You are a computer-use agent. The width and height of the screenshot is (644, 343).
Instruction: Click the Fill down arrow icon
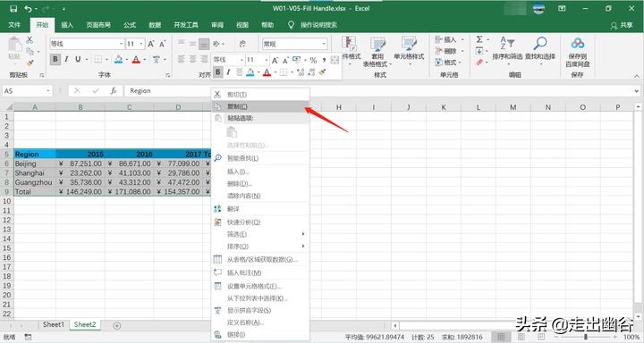coord(479,50)
